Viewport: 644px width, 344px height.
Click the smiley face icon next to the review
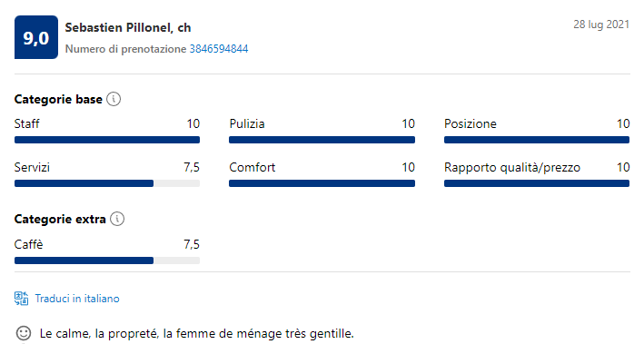point(24,333)
